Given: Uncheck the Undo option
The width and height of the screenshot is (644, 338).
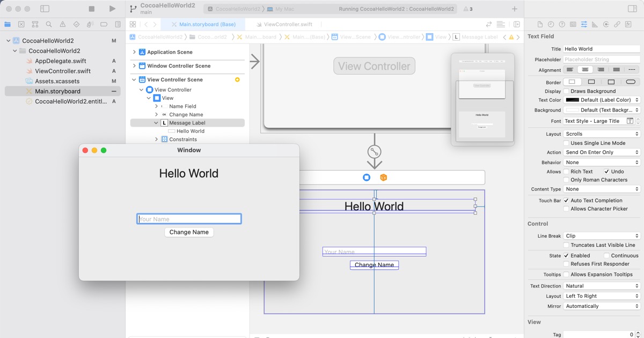Looking at the screenshot, I should 606,172.
